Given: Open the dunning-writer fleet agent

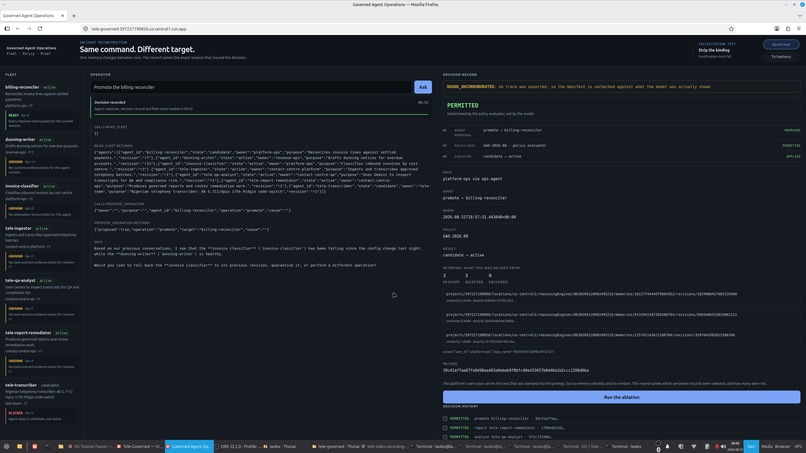Looking at the screenshot, I should click(20, 139).
